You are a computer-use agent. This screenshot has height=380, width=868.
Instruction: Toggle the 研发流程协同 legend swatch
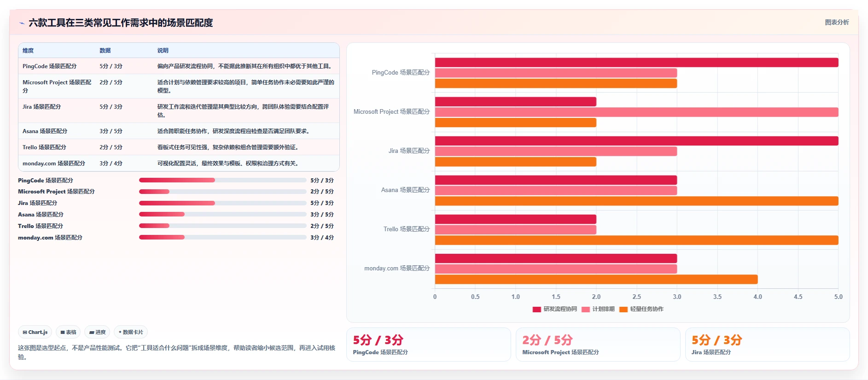pyautogui.click(x=536, y=309)
